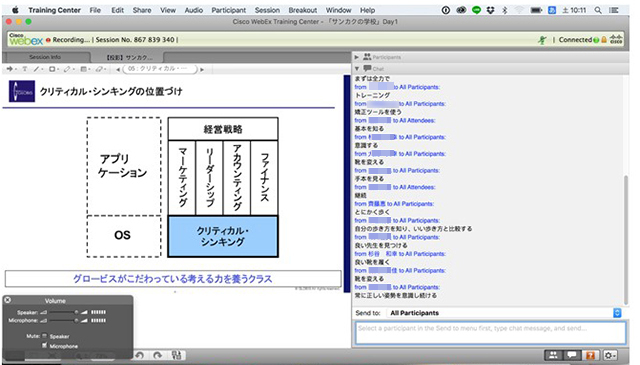Go to the previous slide arrow
The height and width of the screenshot is (365, 640).
click(118, 69)
